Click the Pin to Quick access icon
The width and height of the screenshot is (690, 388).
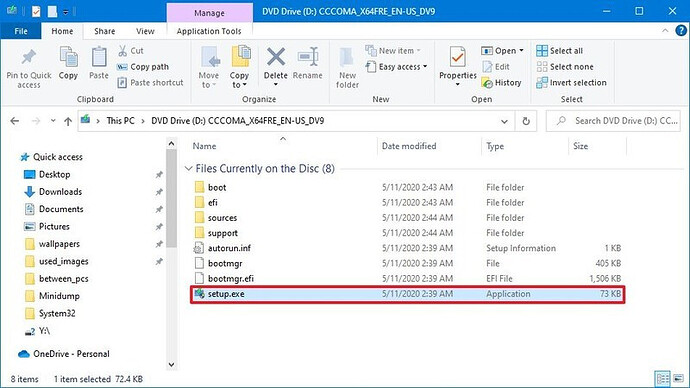click(x=29, y=57)
